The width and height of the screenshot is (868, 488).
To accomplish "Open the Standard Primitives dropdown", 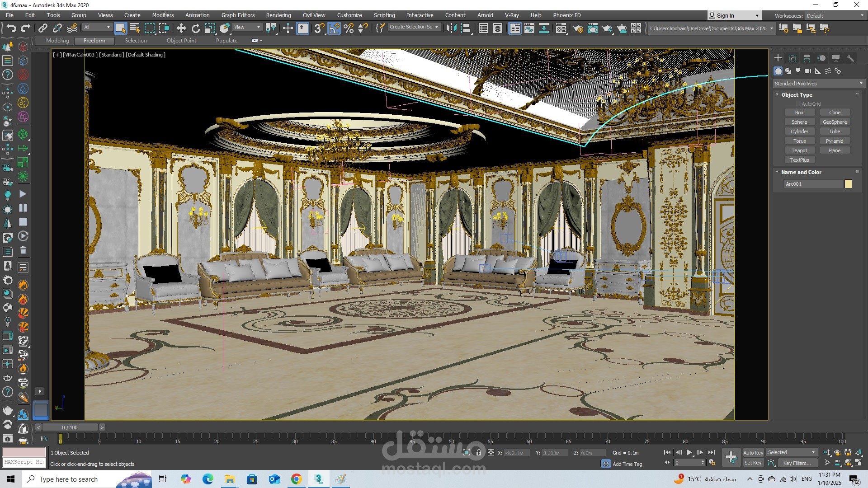I will pyautogui.click(x=818, y=84).
